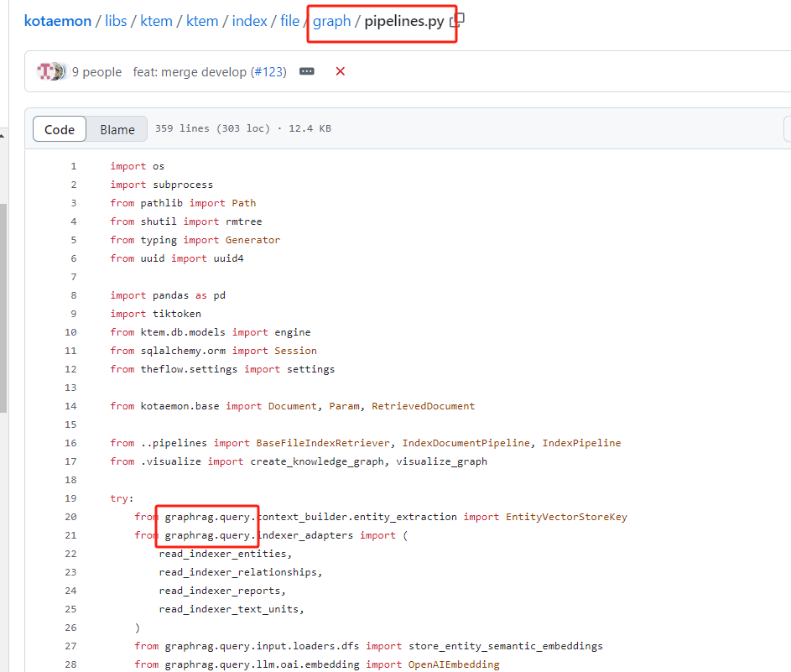Image resolution: width=791 pixels, height=672 pixels.
Task: Click 'rmtree' on line 4
Action: pos(243,221)
